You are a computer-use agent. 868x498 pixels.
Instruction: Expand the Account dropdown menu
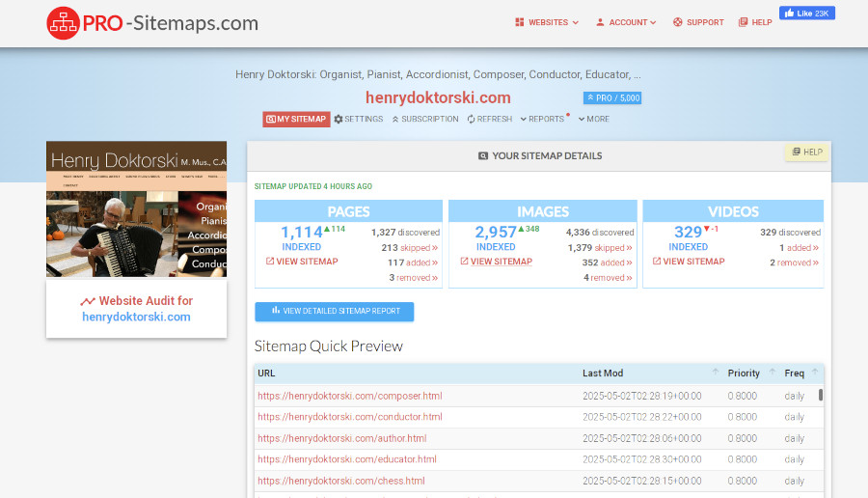[626, 22]
